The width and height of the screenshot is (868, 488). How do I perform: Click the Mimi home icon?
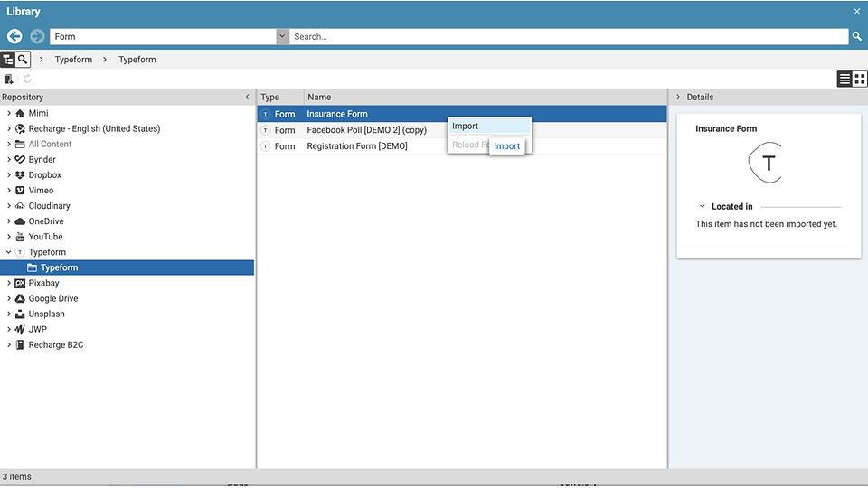coord(20,113)
